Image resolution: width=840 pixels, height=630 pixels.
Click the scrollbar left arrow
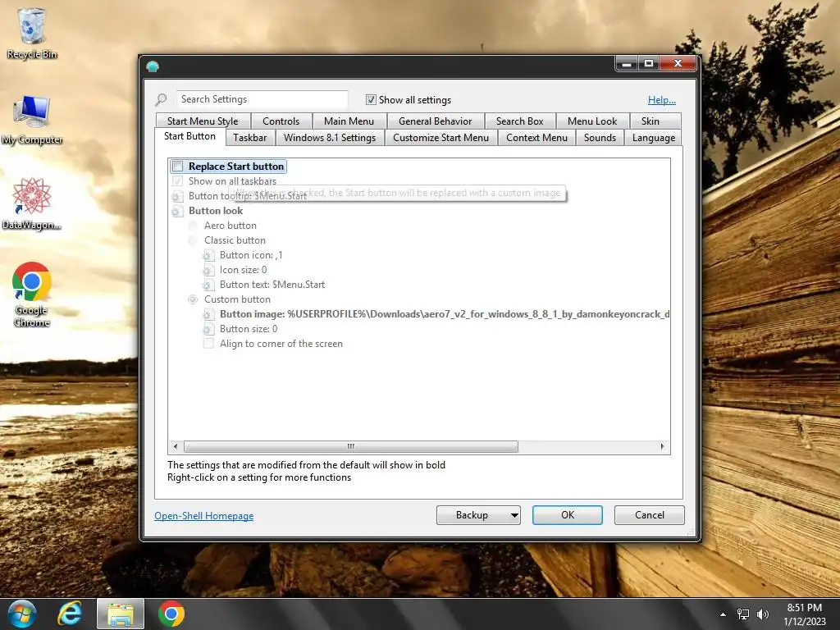[x=176, y=446]
